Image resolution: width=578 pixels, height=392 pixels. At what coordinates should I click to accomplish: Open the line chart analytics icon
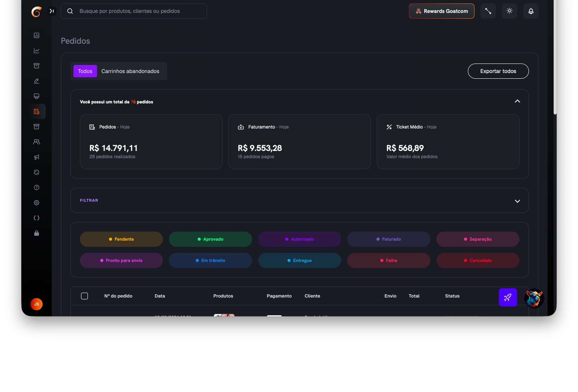pyautogui.click(x=37, y=51)
